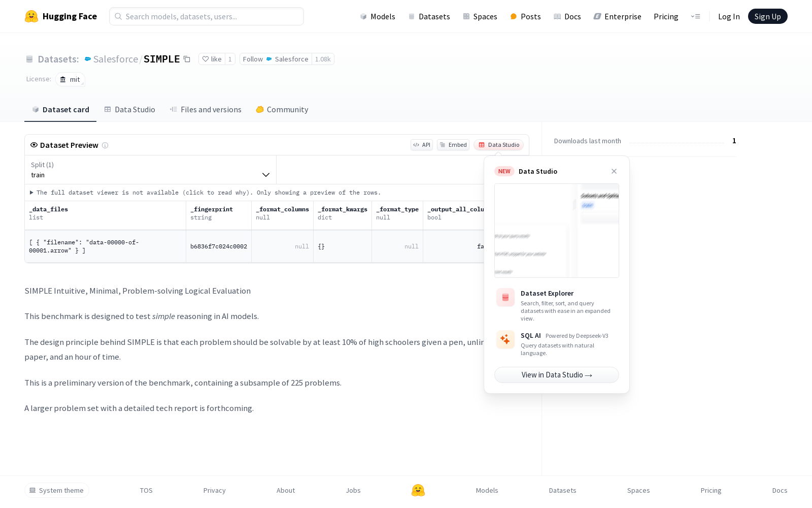Click the _data_files column header
This screenshot has width=812, height=508.
[x=105, y=215]
